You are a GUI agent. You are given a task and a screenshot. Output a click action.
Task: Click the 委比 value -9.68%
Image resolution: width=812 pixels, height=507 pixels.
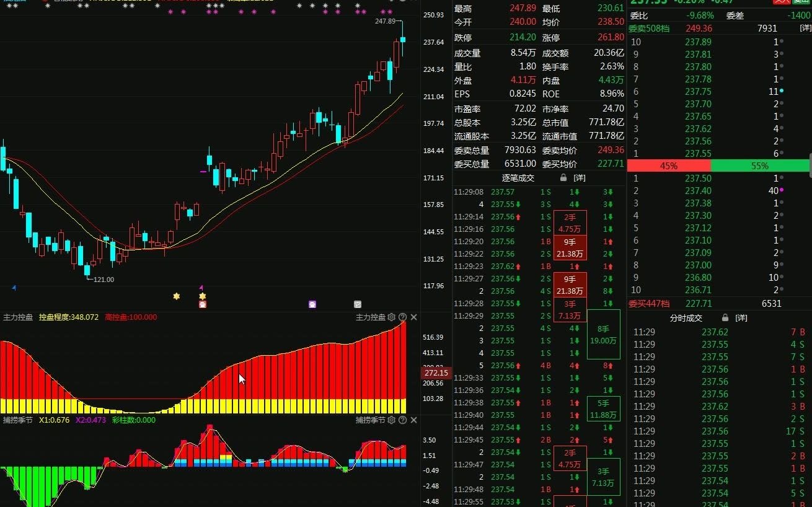point(700,15)
